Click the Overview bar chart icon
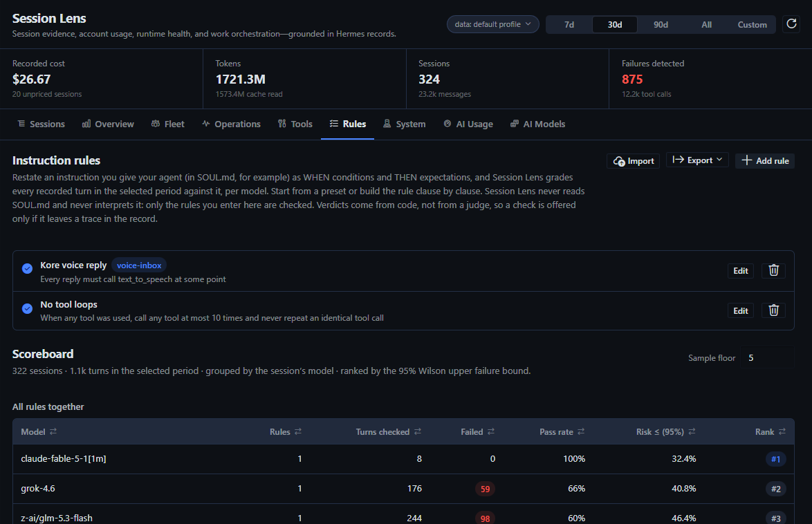 [x=86, y=123]
